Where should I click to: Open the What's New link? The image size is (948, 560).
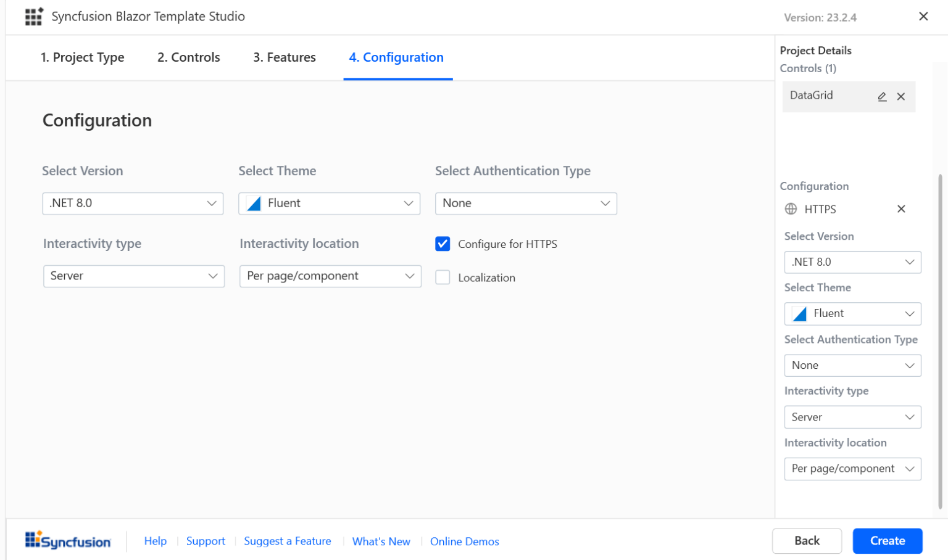(381, 541)
